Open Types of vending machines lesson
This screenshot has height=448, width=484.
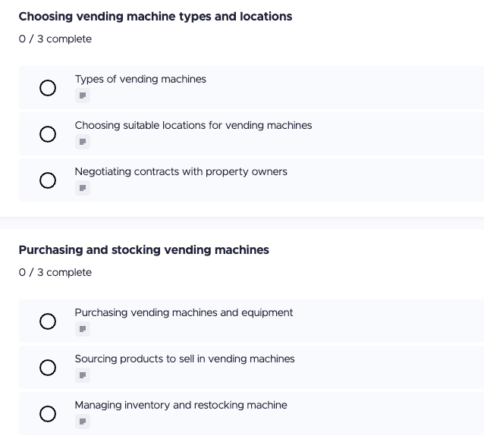click(140, 79)
